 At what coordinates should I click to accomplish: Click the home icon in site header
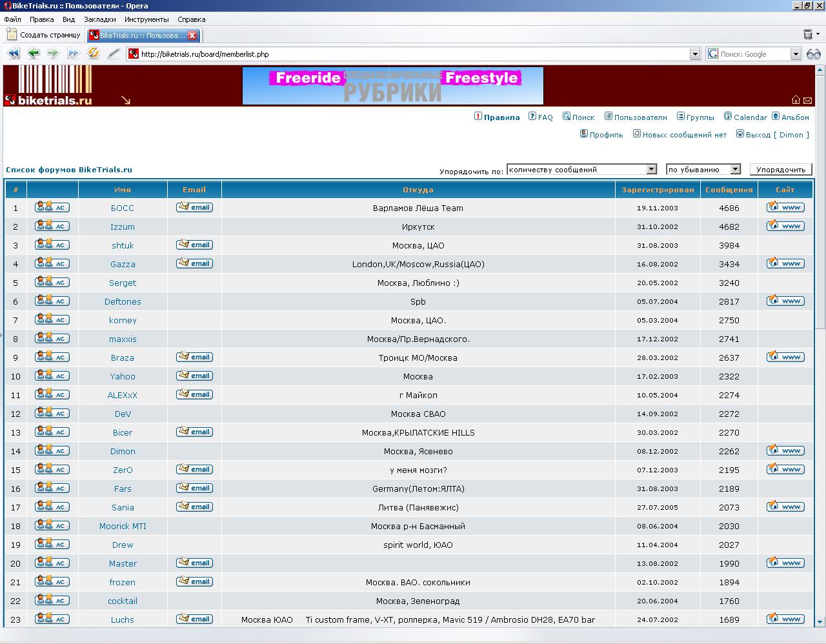click(796, 99)
